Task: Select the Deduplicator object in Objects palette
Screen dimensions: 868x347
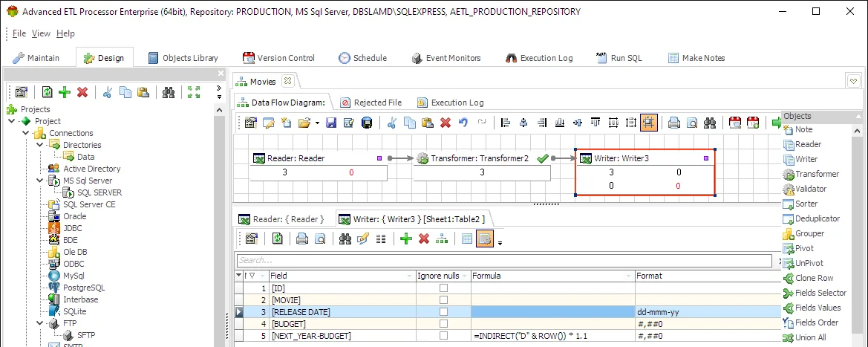Action: click(x=811, y=218)
